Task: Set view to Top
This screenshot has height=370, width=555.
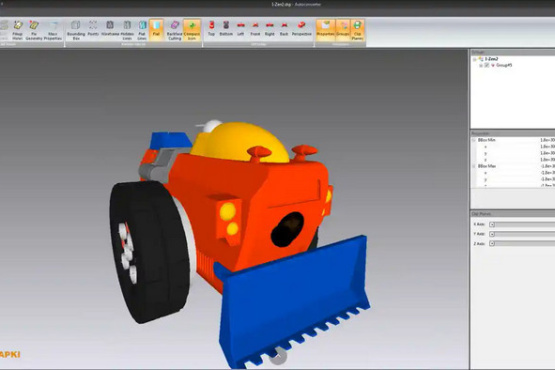Action: point(211,29)
